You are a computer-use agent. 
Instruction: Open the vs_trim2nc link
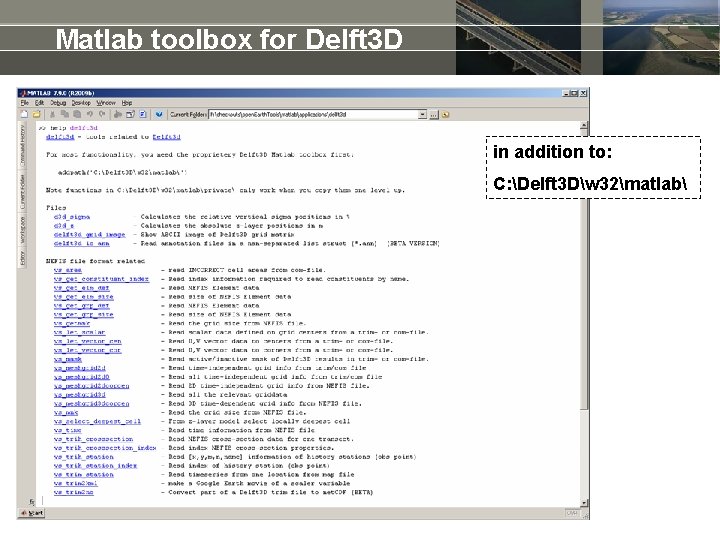(x=73, y=492)
